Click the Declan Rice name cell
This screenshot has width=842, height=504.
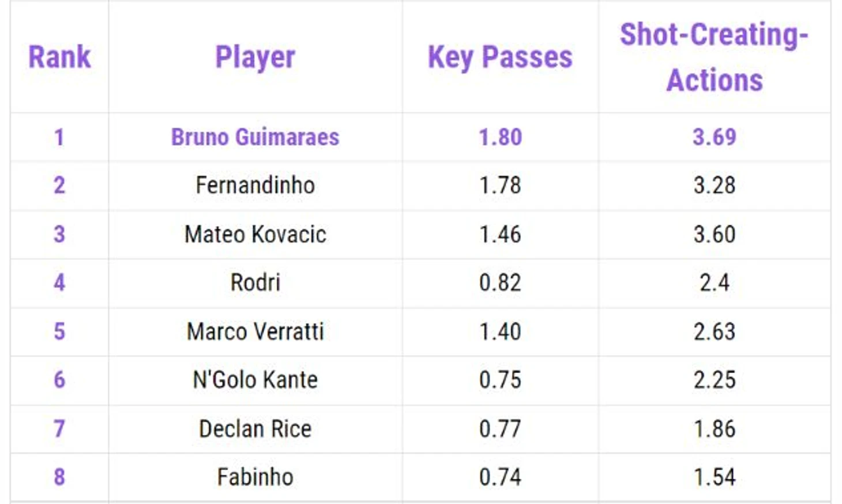(x=255, y=429)
